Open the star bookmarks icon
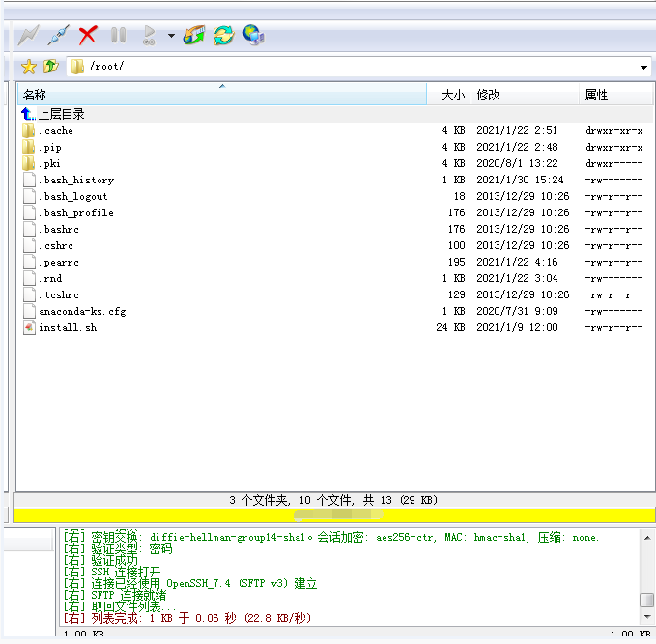This screenshot has height=644, width=656. click(x=29, y=67)
